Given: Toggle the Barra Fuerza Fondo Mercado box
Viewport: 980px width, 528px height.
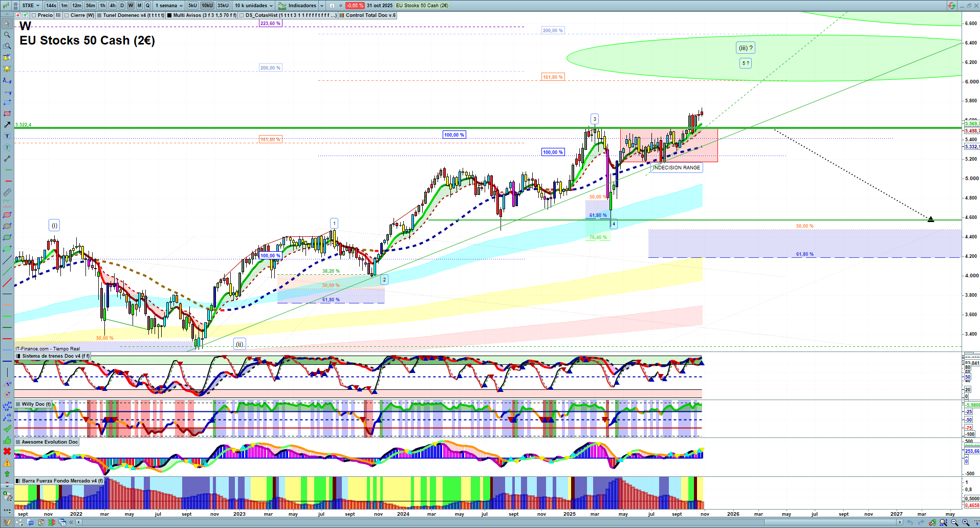Looking at the screenshot, I should pos(18,481).
